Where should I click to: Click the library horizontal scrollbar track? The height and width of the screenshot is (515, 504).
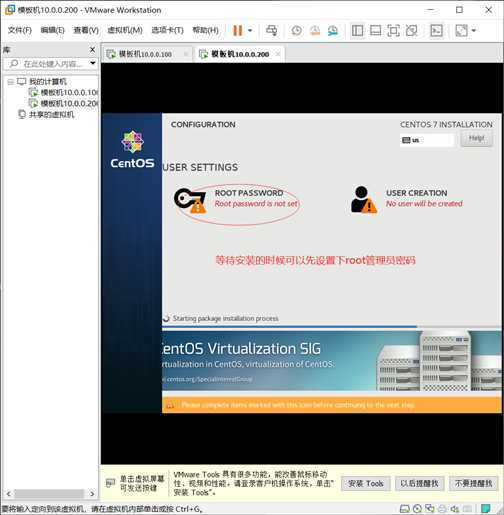click(49, 493)
